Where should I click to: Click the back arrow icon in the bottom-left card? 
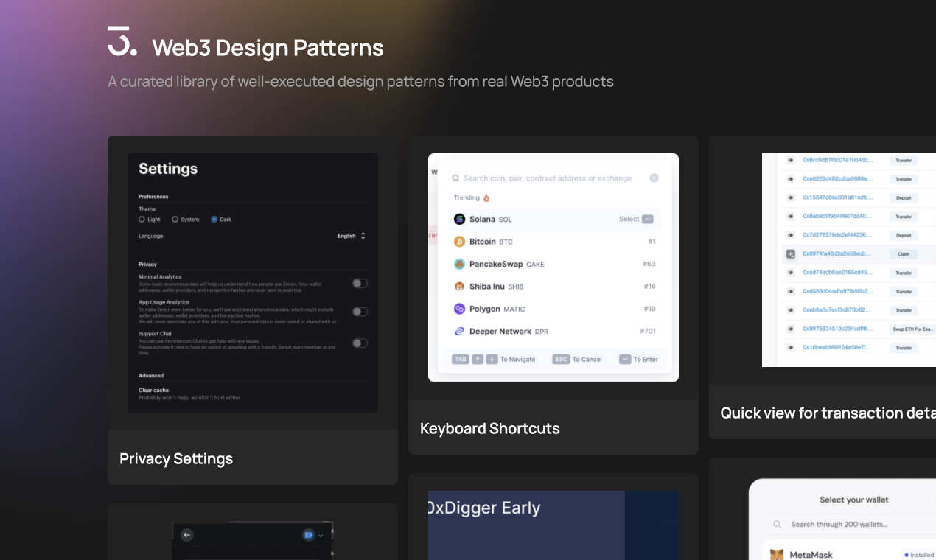click(x=187, y=535)
